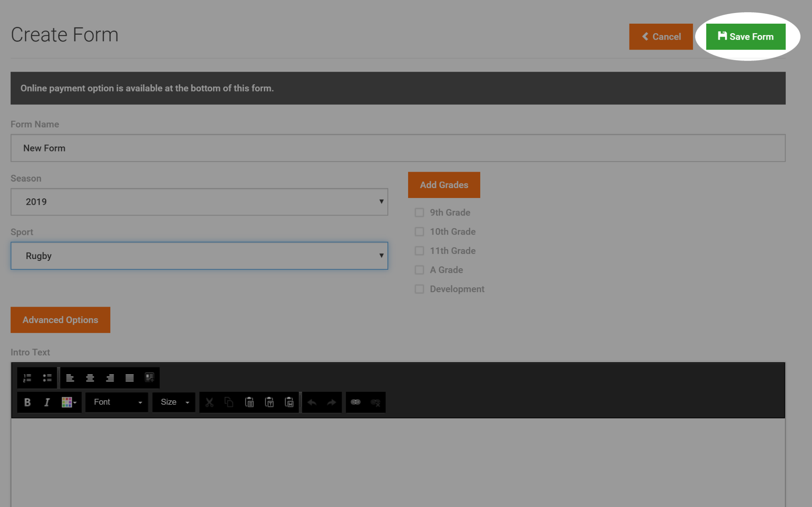The width and height of the screenshot is (812, 507).
Task: Open the text color picker
Action: (x=69, y=402)
